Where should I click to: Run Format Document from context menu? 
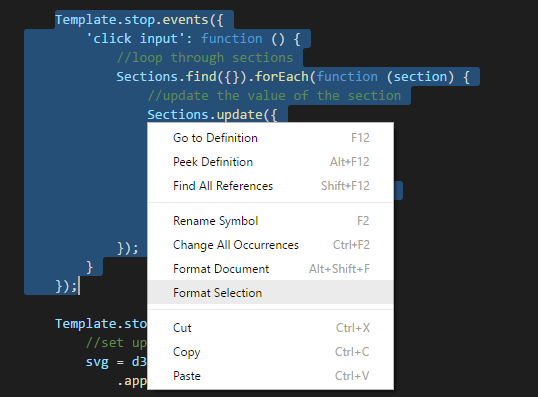(x=270, y=269)
